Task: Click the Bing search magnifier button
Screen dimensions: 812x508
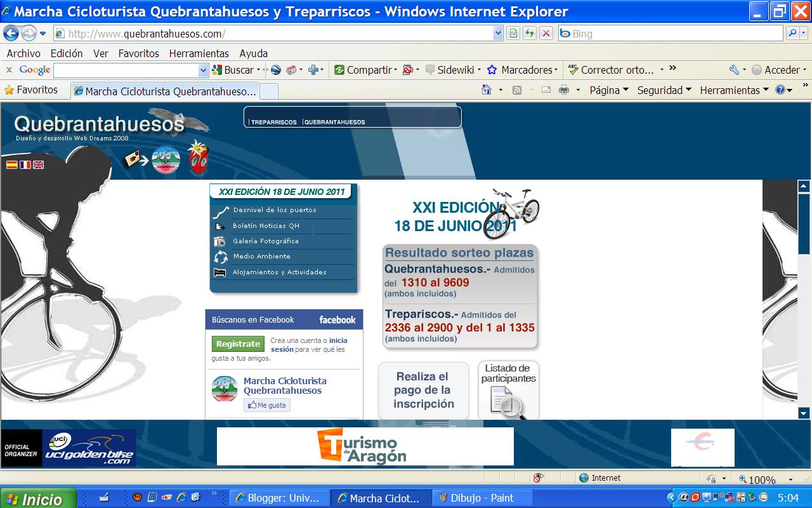Action: pos(793,34)
